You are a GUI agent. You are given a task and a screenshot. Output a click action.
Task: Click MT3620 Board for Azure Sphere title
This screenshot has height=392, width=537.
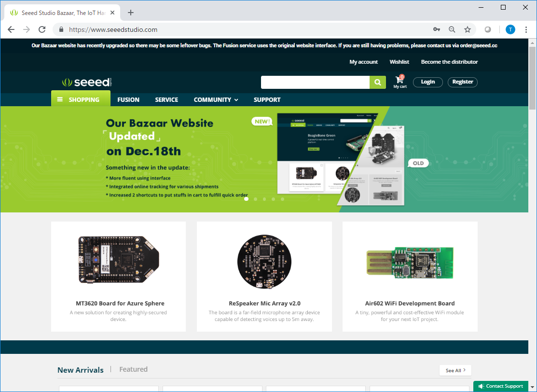120,303
